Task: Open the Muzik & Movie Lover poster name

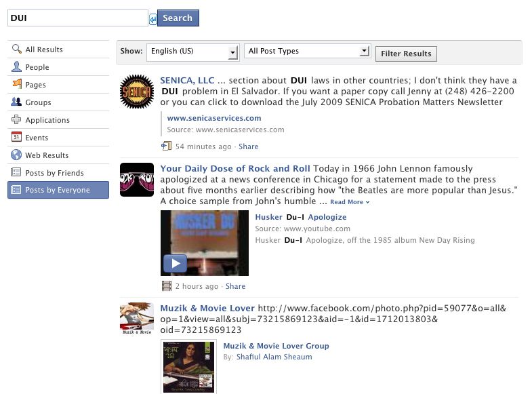Action: click(x=207, y=308)
